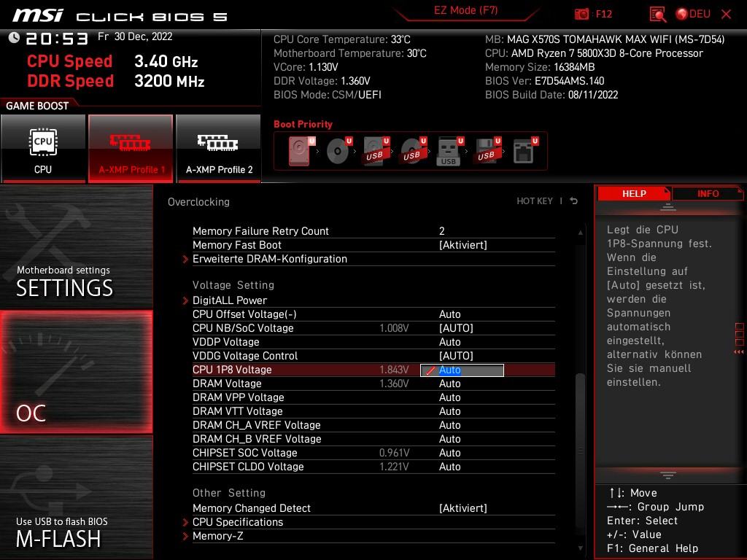Image resolution: width=747 pixels, height=560 pixels.
Task: Switch to EZ Mode (F7)
Action: 465,10
